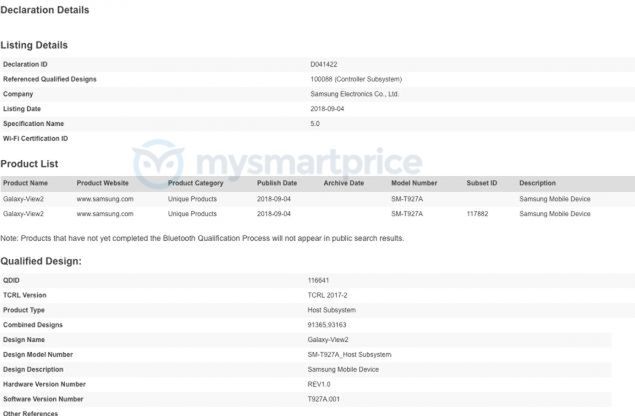Select Design Model Number SM-T927A_Host Subsystem
The height and width of the screenshot is (416, 635).
[349, 354]
